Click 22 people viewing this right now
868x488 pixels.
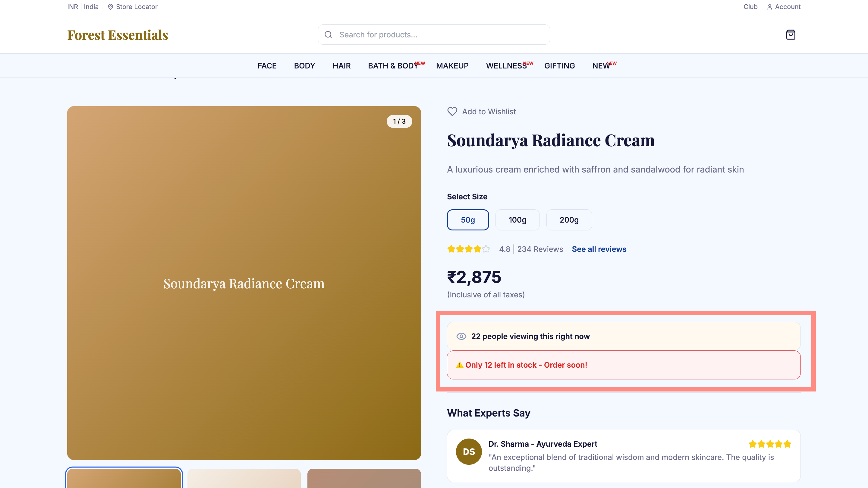[x=530, y=336]
